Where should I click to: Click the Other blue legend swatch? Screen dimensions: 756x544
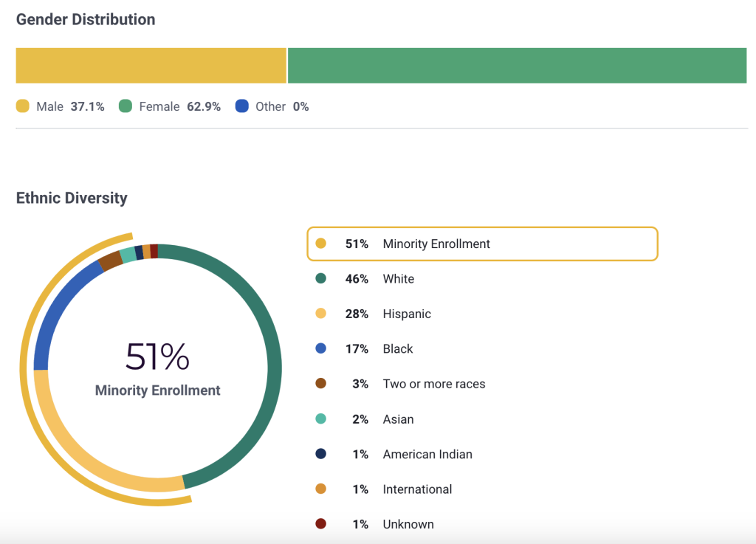click(241, 106)
